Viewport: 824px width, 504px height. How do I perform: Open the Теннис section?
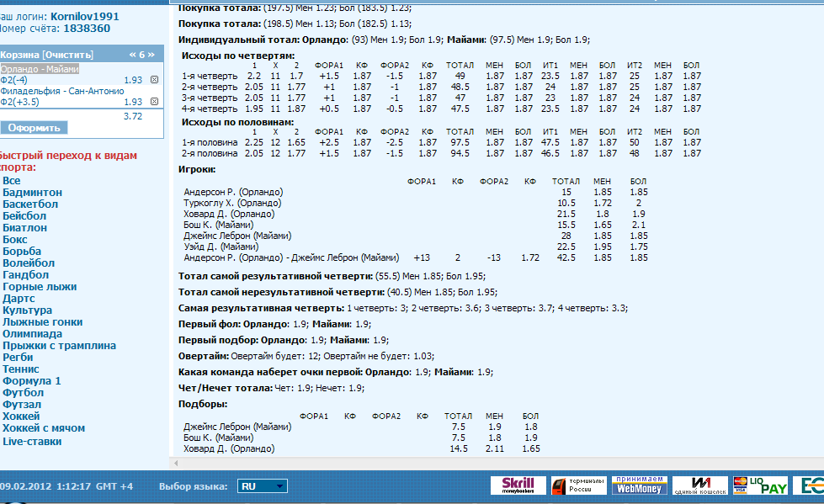21,369
